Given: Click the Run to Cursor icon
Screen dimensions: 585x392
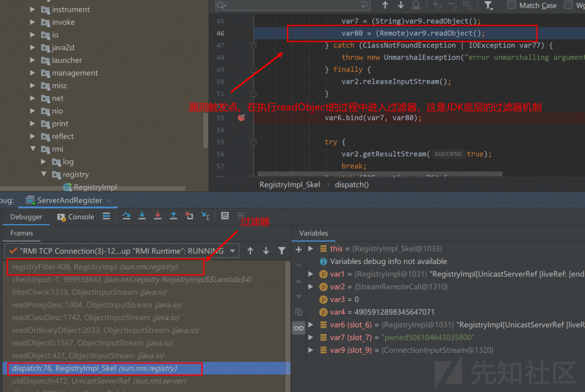Looking at the screenshot, I should [x=205, y=216].
